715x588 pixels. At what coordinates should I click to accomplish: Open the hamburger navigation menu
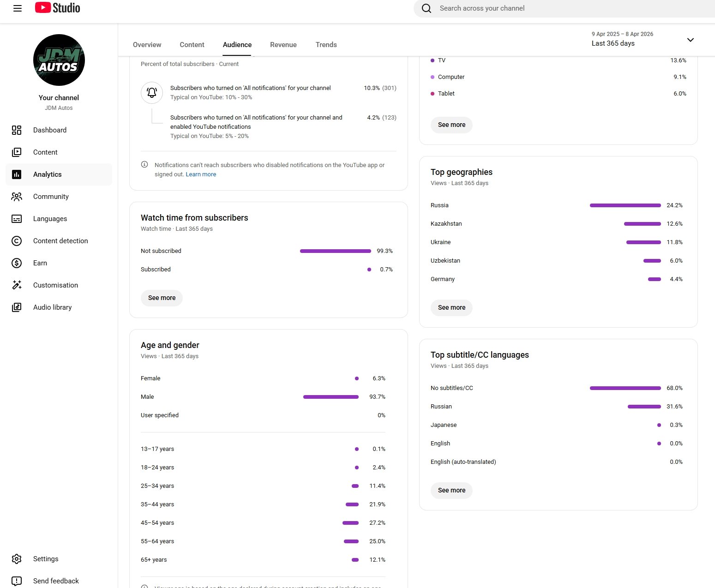click(x=18, y=8)
